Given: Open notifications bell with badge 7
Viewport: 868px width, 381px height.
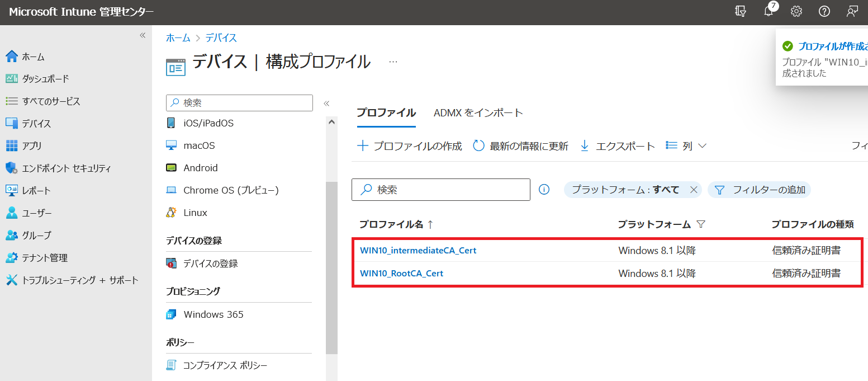Looking at the screenshot, I should (770, 11).
